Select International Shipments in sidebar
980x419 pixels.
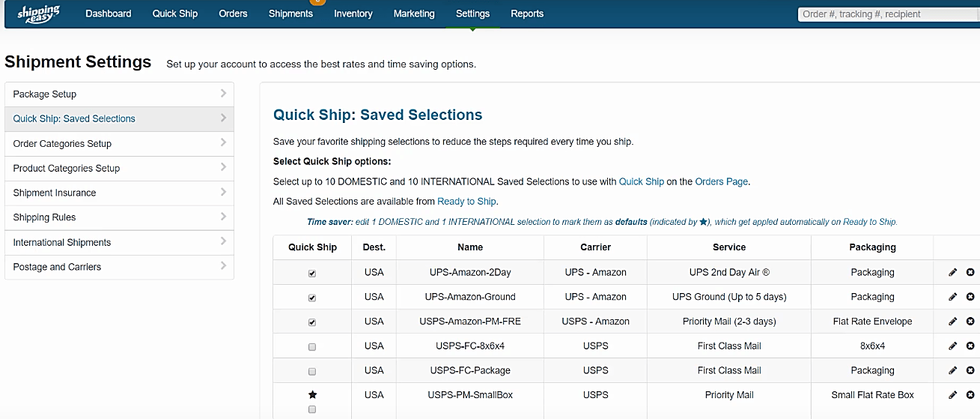(x=119, y=242)
